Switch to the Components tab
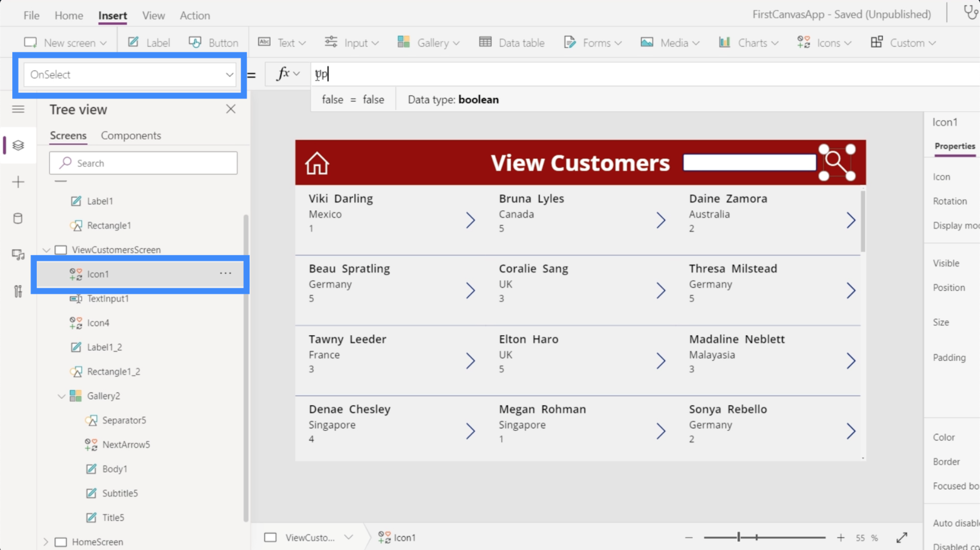 pyautogui.click(x=131, y=135)
